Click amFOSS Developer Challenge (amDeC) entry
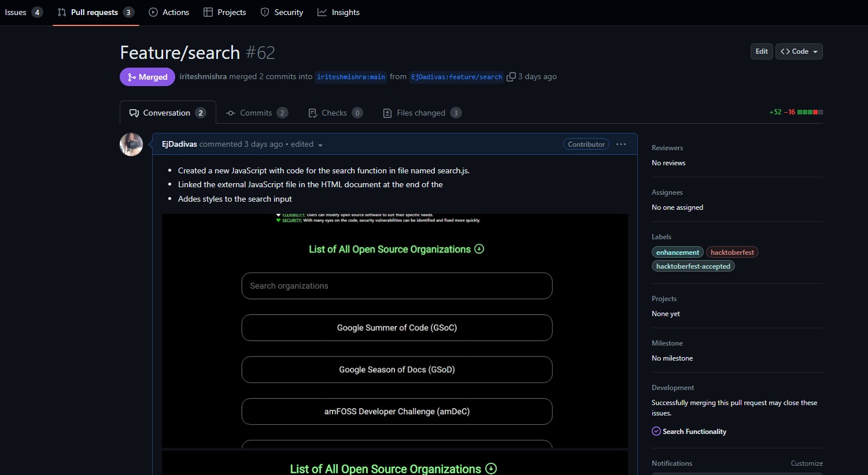Screen dimensions: 868x475 coord(397,411)
